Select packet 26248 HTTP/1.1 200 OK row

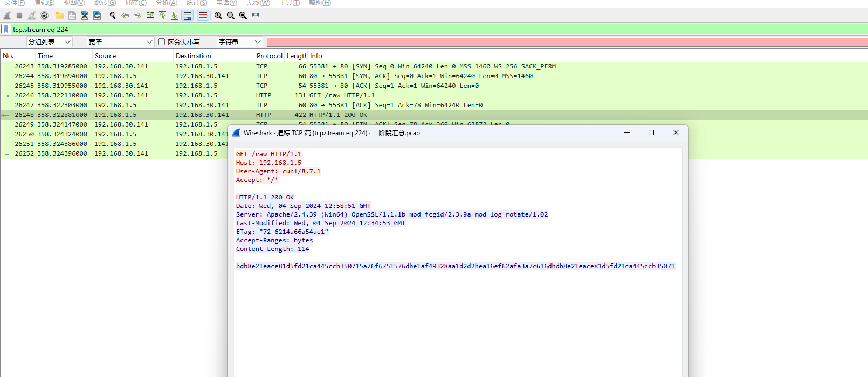point(434,115)
